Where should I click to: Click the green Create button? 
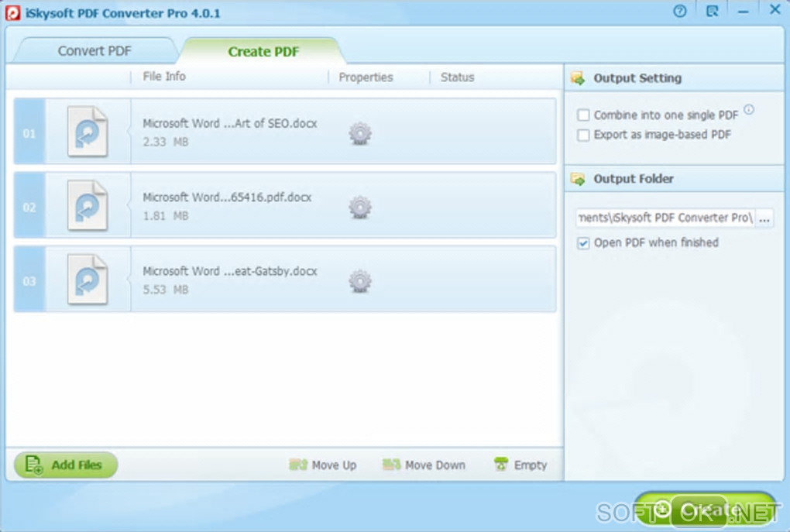click(706, 510)
